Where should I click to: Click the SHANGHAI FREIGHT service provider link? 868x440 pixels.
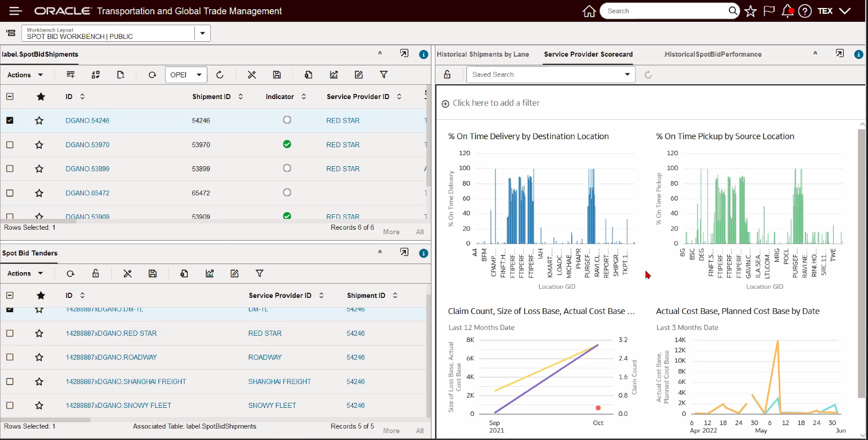(x=279, y=382)
